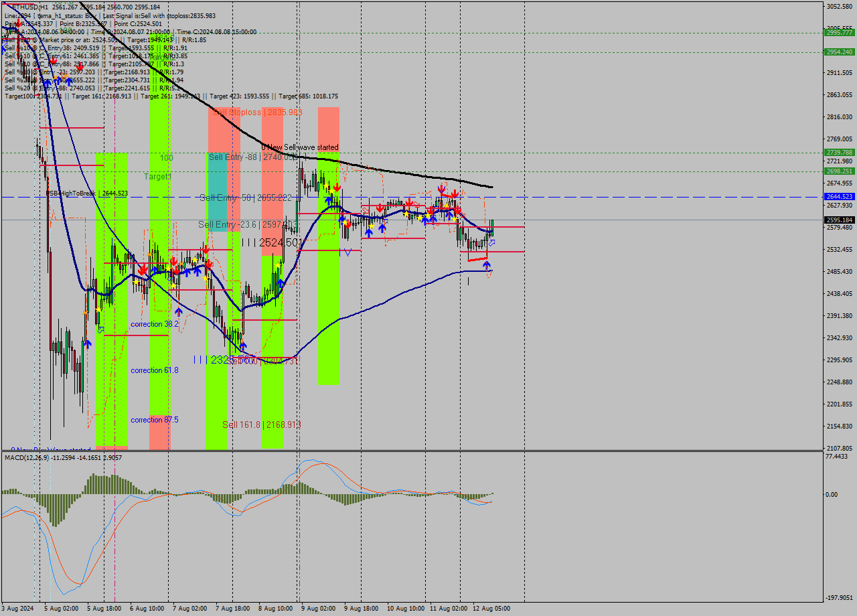Click the '10 Aug 10:00' time axis label
This screenshot has width=857, height=616.
[406, 609]
